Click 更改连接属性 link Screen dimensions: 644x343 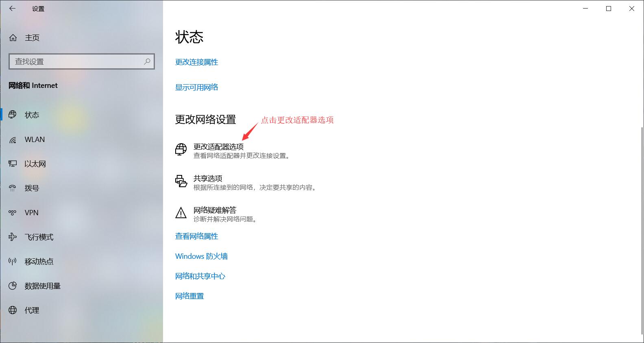click(196, 62)
